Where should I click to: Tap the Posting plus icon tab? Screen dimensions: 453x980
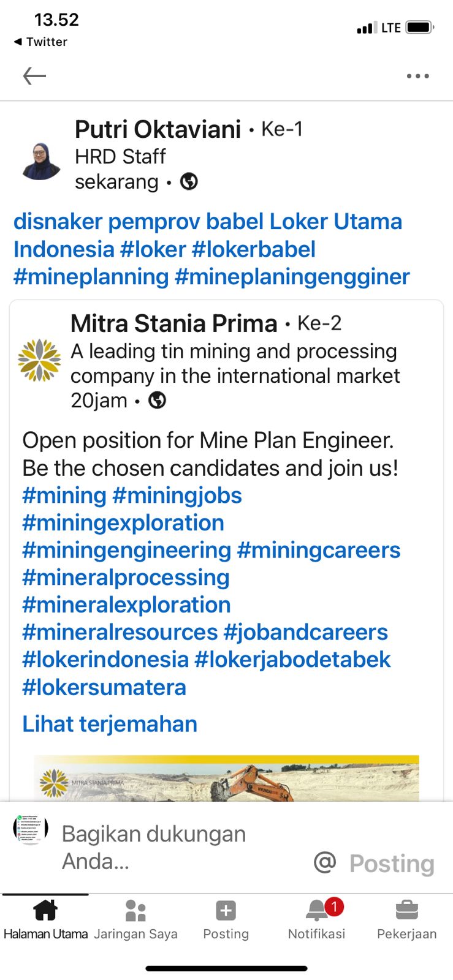(226, 919)
